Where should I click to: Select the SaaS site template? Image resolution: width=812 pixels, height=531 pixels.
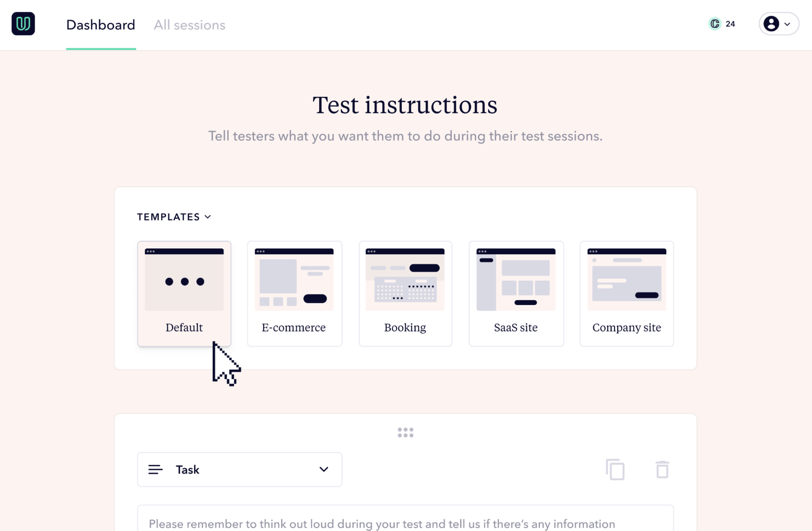(x=516, y=293)
